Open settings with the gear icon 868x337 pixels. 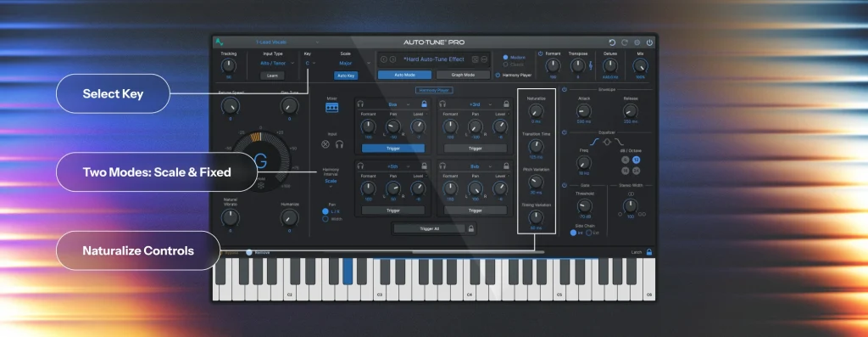[x=637, y=42]
